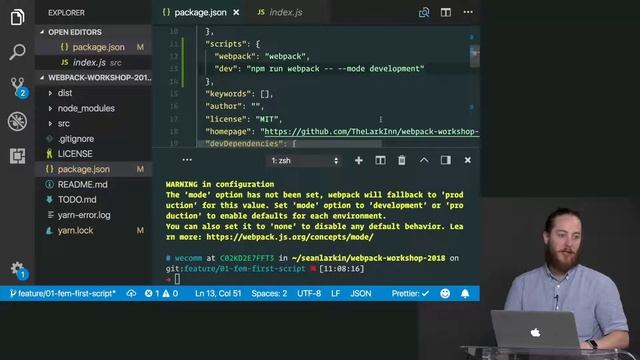Open the editor more actions ellipsis menu
This screenshot has width=640, height=360.
[468, 12]
